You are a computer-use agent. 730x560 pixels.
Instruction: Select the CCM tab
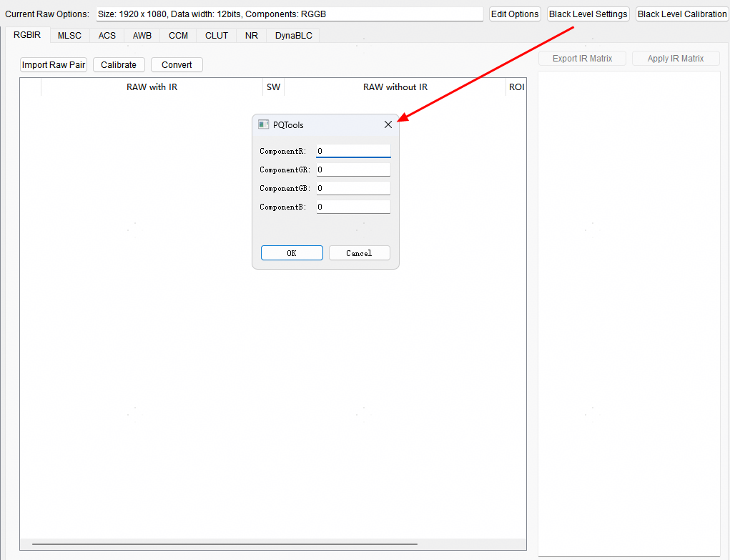(178, 36)
